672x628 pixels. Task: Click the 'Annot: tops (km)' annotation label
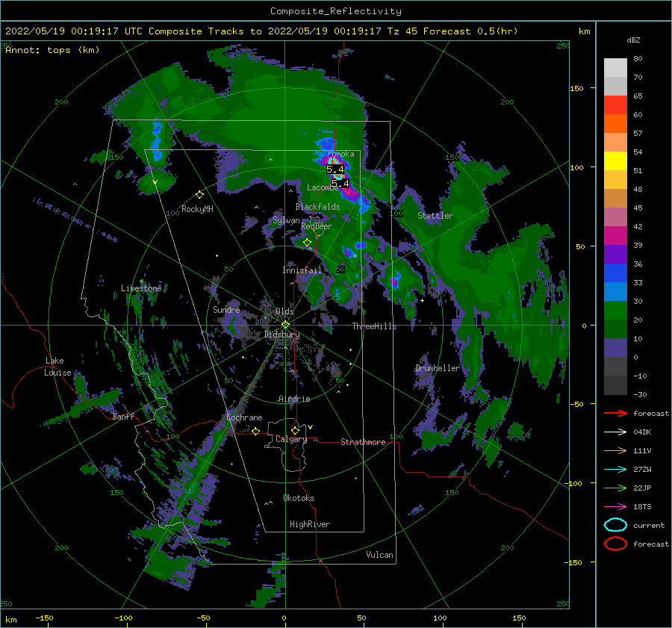coord(52,50)
